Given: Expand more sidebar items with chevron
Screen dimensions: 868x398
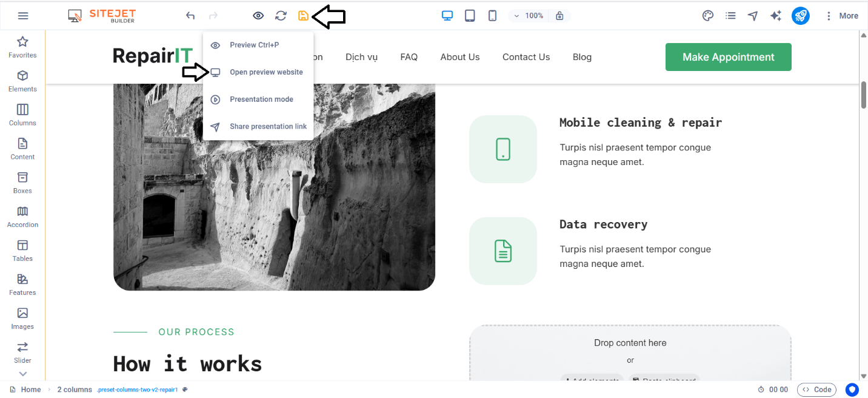Looking at the screenshot, I should coord(22,374).
